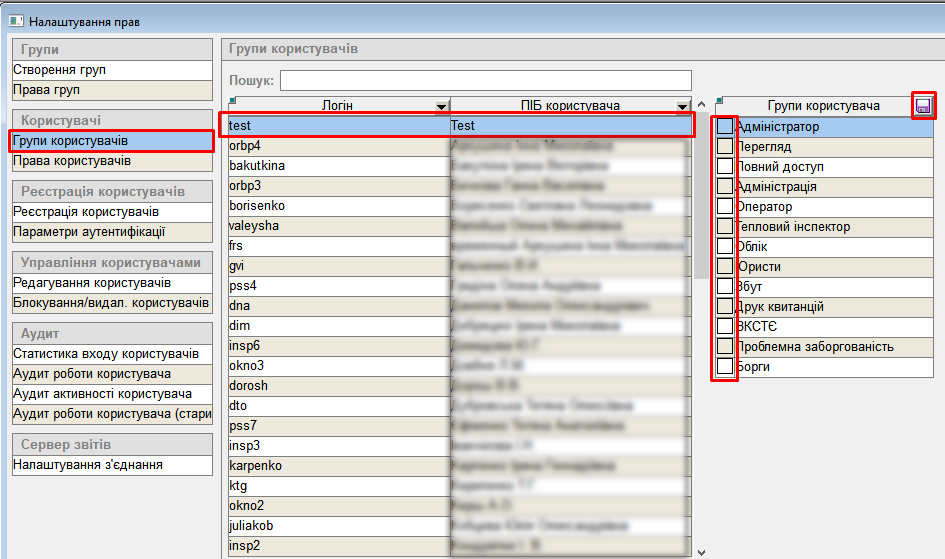Click the Пошук search input field
Viewport: 945px width, 559px height.
point(485,80)
